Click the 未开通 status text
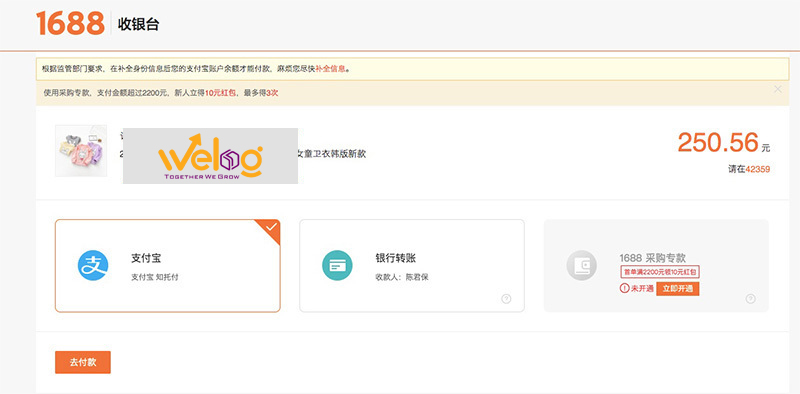Viewport: 800px width, 394px height. [642, 288]
